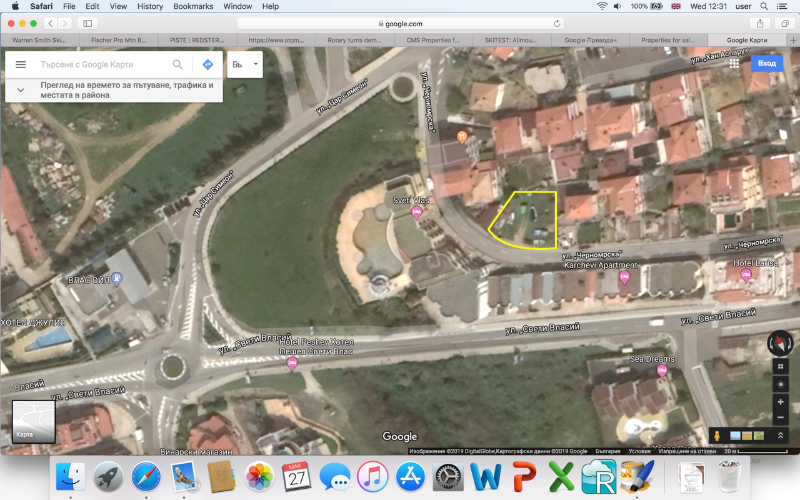Toggle the 3D tilt view button
The height and width of the screenshot is (500, 800).
pos(780,365)
